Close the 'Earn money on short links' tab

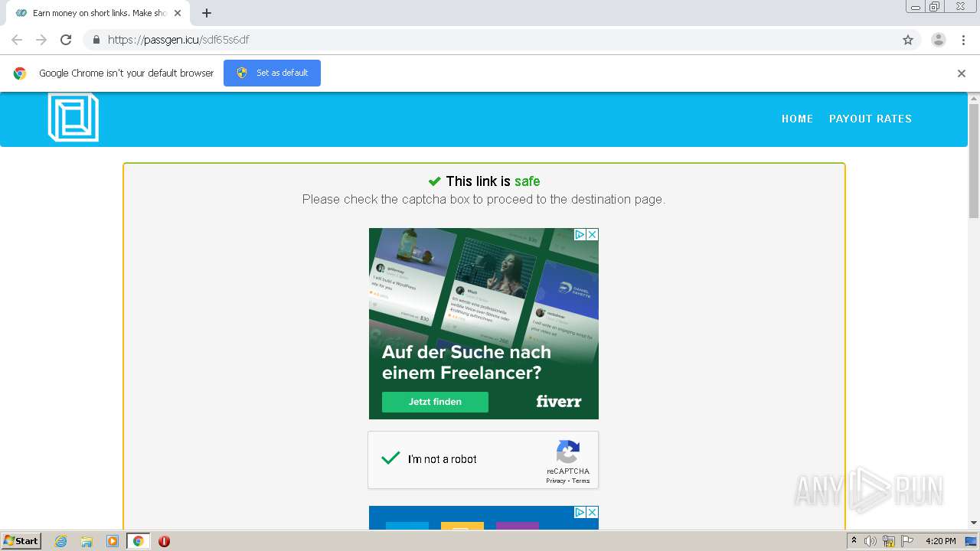178,13
